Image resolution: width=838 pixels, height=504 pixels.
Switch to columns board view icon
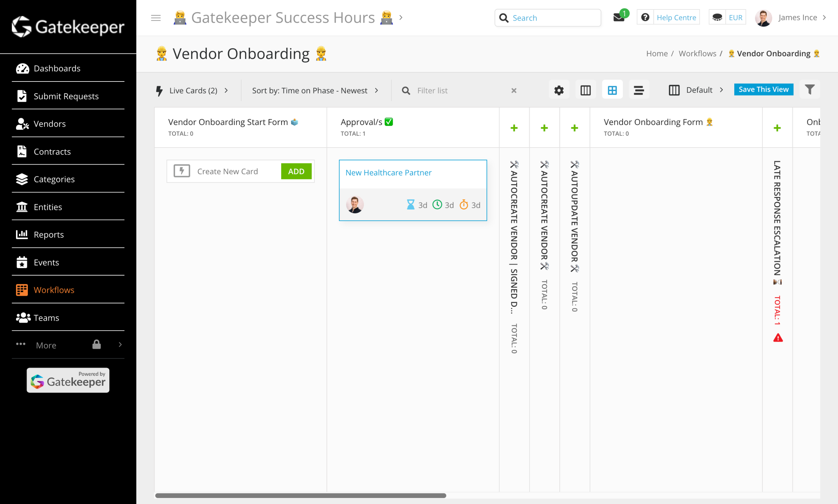(x=585, y=90)
